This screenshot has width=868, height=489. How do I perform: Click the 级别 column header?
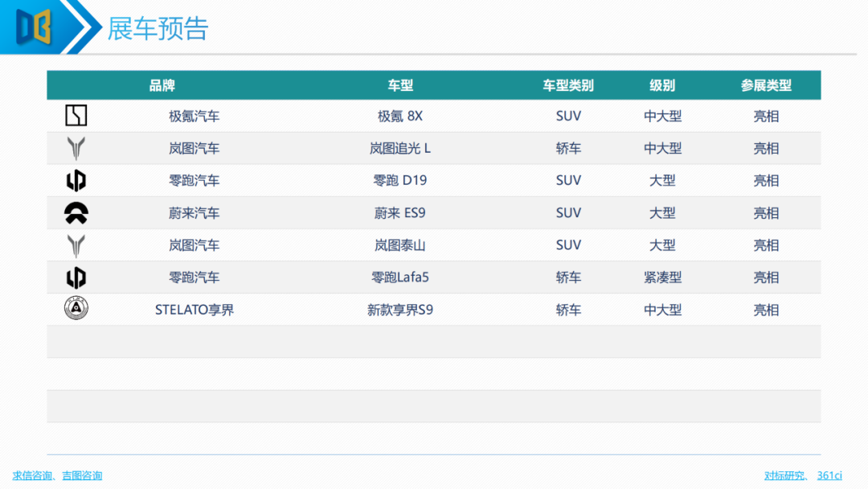(x=662, y=85)
